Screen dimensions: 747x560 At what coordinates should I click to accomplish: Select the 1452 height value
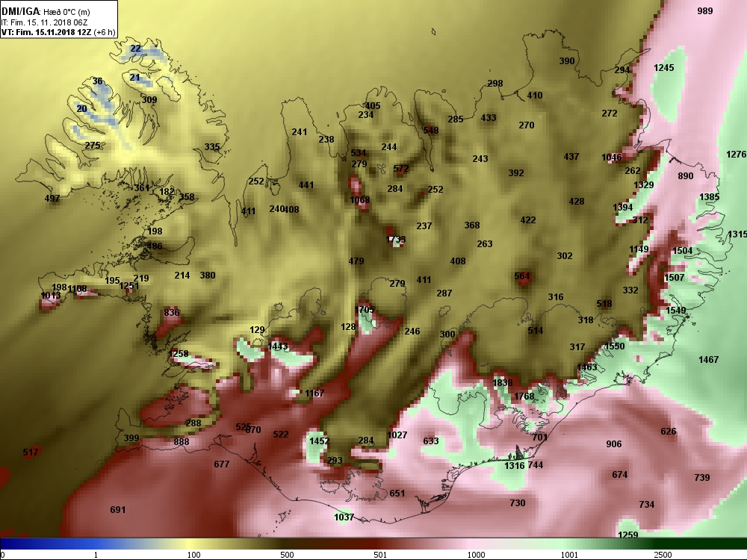coord(319,441)
